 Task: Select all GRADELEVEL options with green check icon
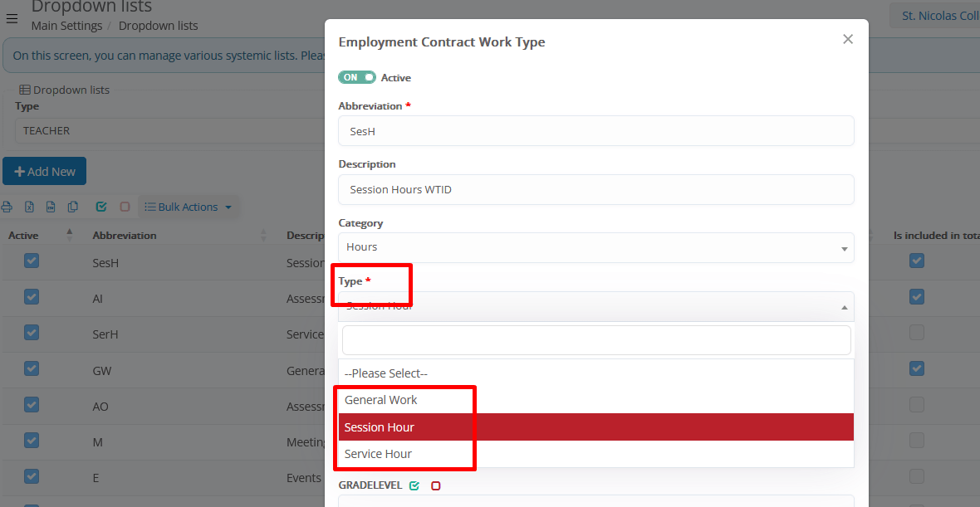coord(414,485)
